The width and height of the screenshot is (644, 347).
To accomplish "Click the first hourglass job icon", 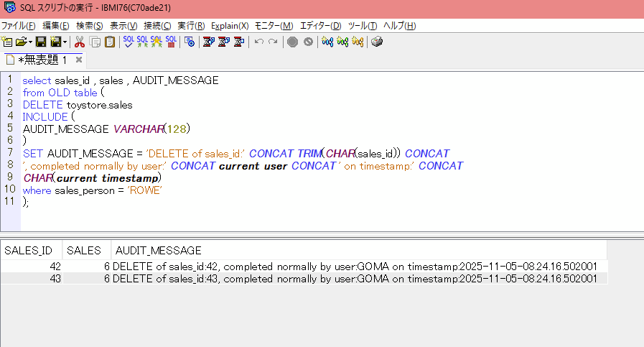I will pos(209,42).
